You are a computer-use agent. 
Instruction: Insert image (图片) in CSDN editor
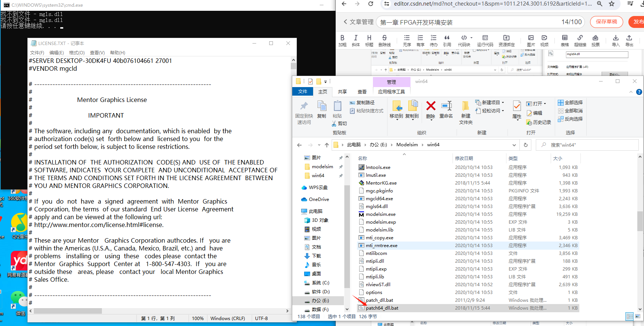[x=531, y=40]
